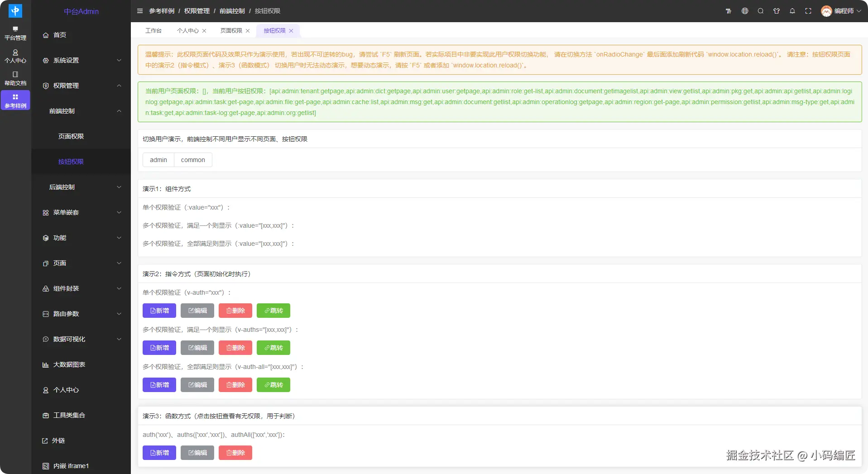
Task: Select the common user radio button
Action: pyautogui.click(x=193, y=160)
